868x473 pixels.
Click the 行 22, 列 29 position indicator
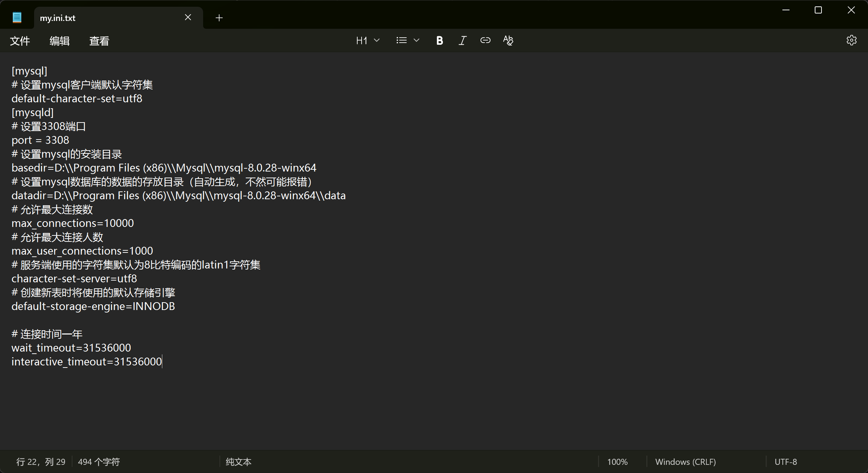click(41, 462)
